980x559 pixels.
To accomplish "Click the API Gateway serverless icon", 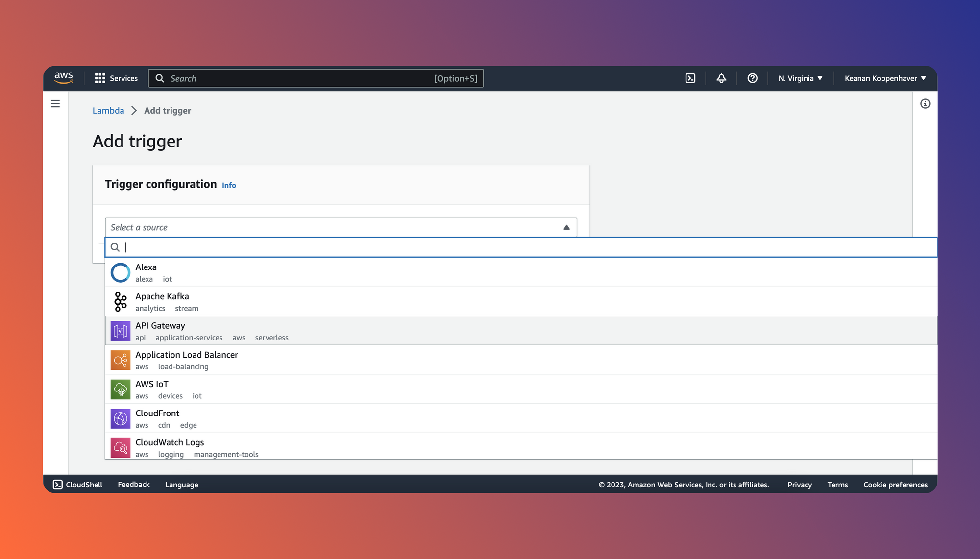I will coord(120,330).
